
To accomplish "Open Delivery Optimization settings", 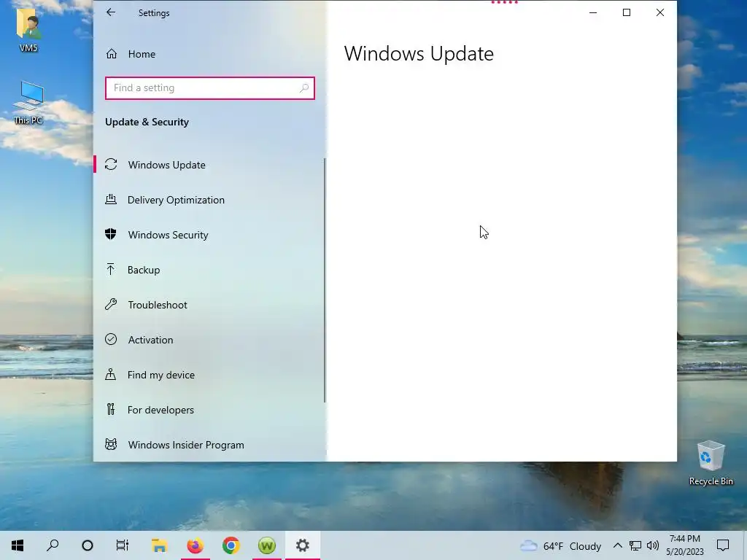I will click(209, 200).
